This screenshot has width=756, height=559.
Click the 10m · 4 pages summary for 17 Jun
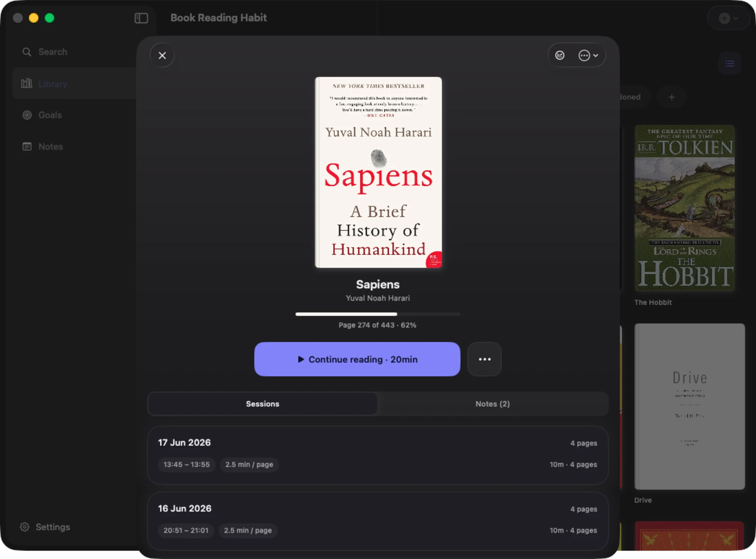[x=573, y=465]
